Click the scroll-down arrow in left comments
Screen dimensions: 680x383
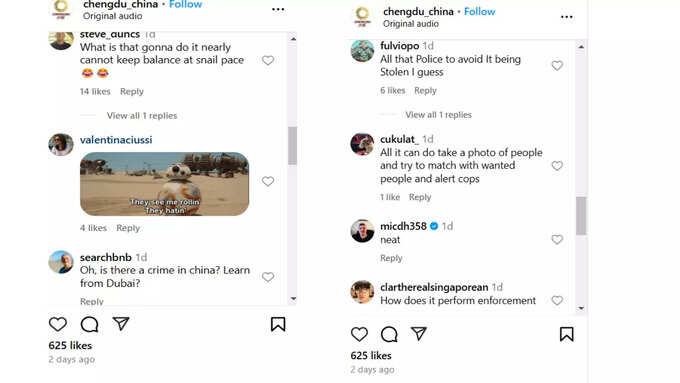pyautogui.click(x=294, y=298)
